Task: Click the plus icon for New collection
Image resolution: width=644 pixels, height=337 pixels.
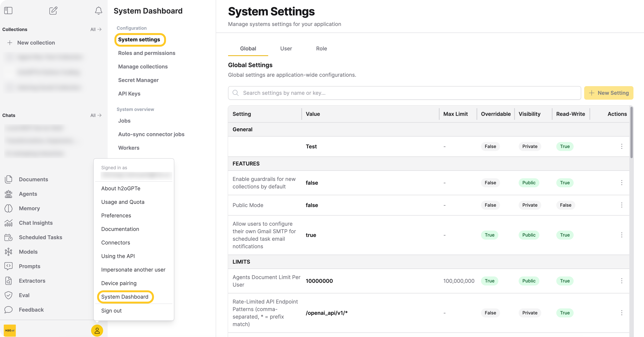Action: [x=10, y=43]
